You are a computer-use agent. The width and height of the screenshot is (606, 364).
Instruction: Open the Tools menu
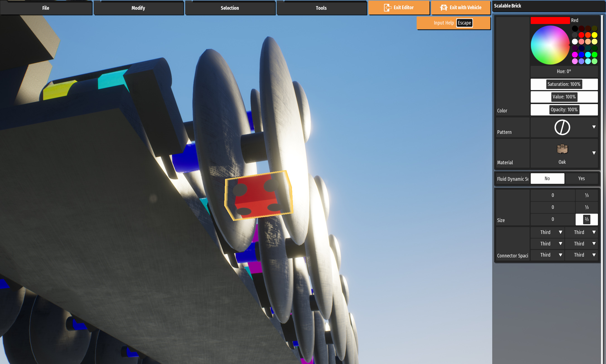(x=321, y=8)
